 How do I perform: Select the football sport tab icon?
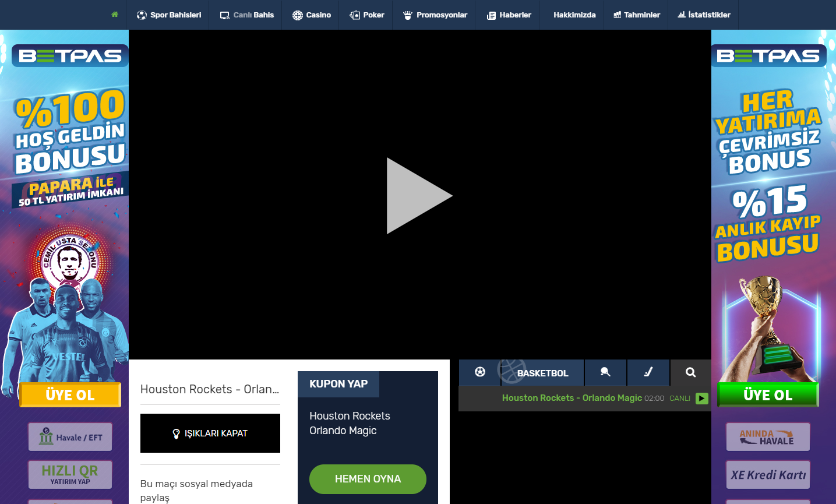(480, 372)
